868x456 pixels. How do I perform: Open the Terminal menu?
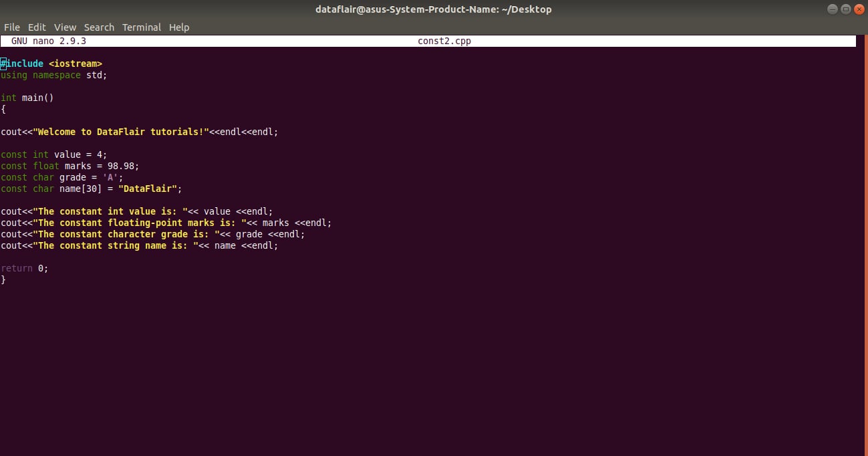point(141,27)
